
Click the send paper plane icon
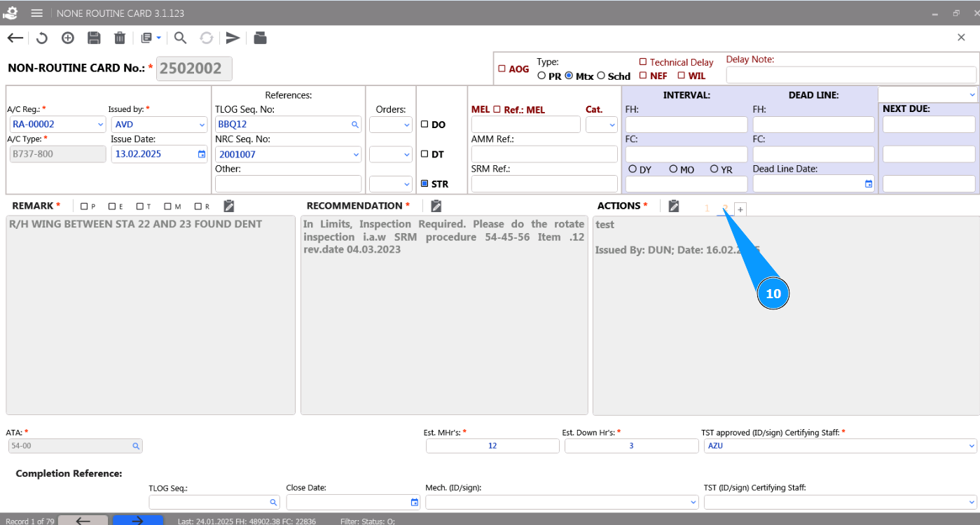coord(233,38)
